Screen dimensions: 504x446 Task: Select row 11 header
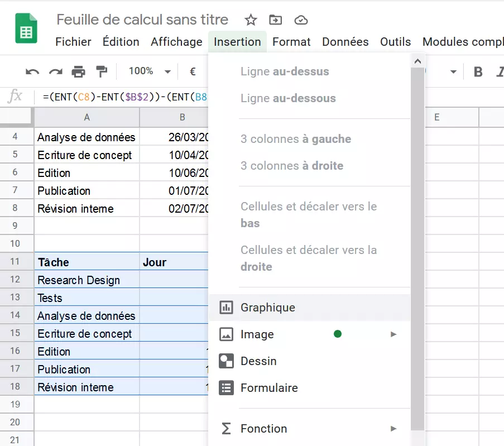[x=17, y=261]
